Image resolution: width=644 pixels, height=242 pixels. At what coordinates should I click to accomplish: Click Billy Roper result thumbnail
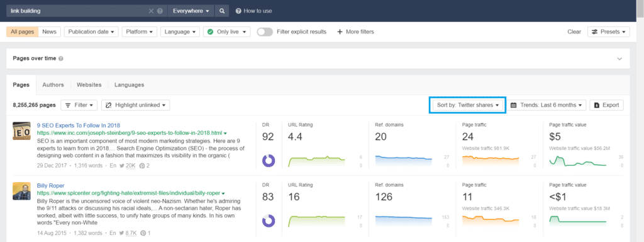tap(21, 191)
